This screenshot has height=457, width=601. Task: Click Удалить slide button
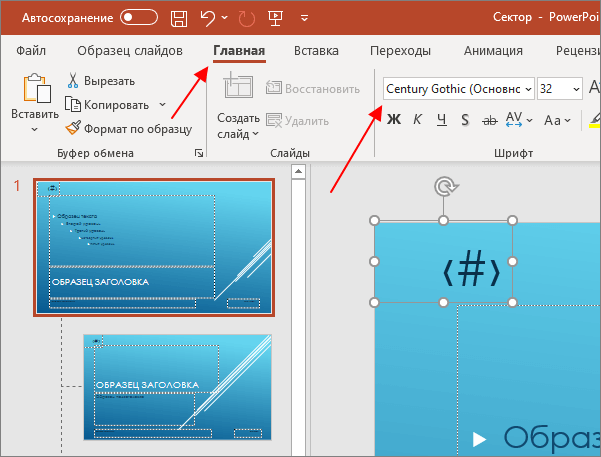[x=297, y=121]
